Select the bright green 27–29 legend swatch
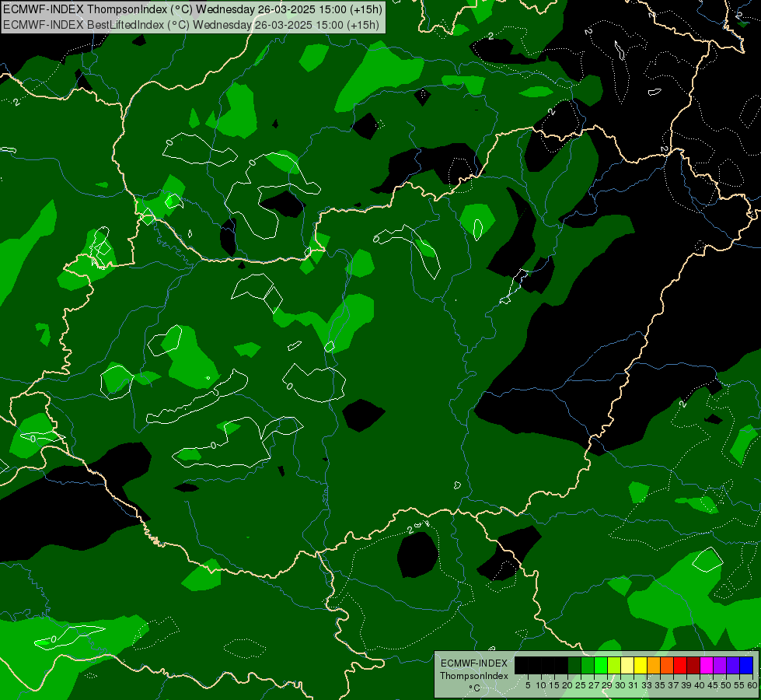Viewport: 761px width, 700px height. (601, 666)
